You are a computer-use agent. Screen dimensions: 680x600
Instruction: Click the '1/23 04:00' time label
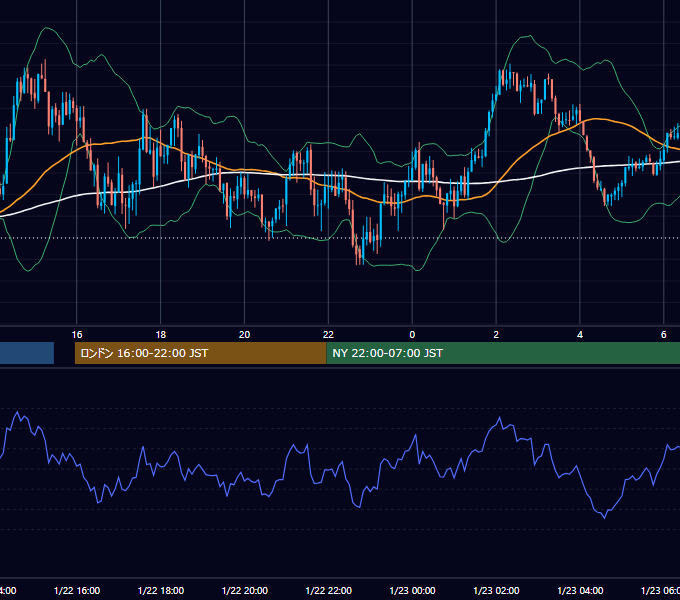pyautogui.click(x=580, y=590)
